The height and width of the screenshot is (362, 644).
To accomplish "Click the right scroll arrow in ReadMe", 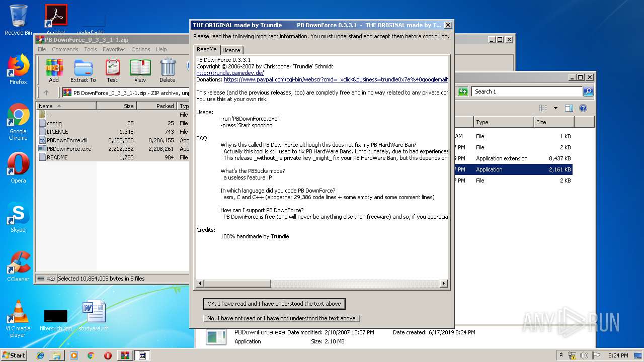I will click(444, 284).
